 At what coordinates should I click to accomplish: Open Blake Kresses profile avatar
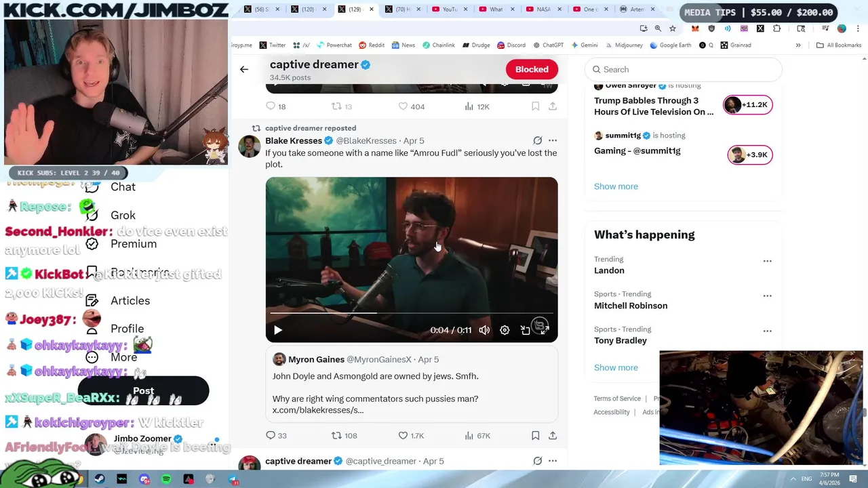(x=249, y=146)
